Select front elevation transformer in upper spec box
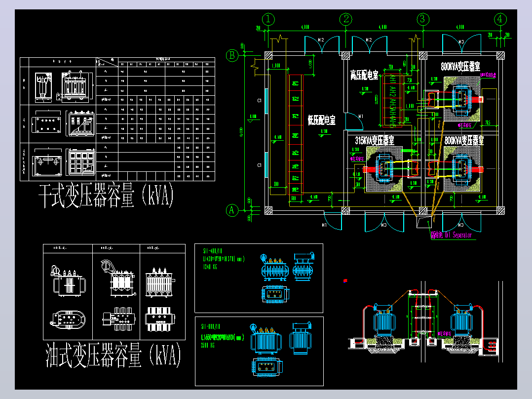The image size is (532, 399). (x=275, y=268)
